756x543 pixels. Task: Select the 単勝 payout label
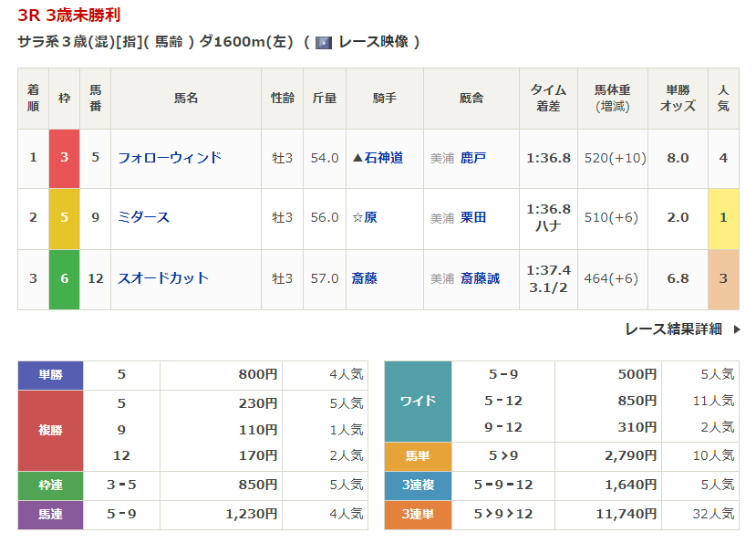click(50, 374)
